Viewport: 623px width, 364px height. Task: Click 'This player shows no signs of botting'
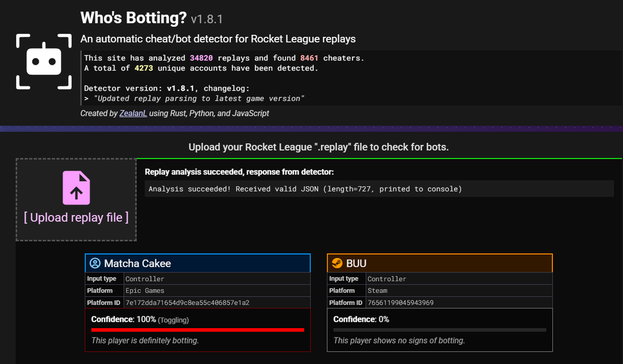pos(399,341)
